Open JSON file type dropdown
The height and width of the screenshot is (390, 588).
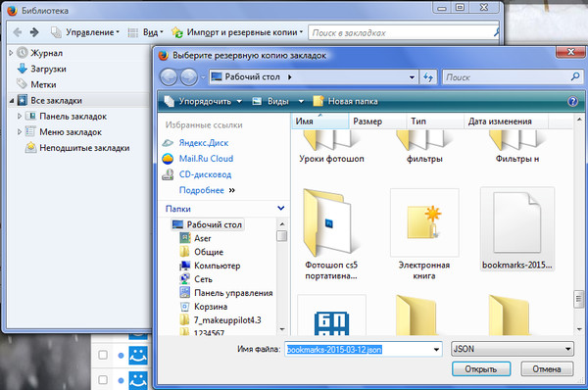click(513, 349)
